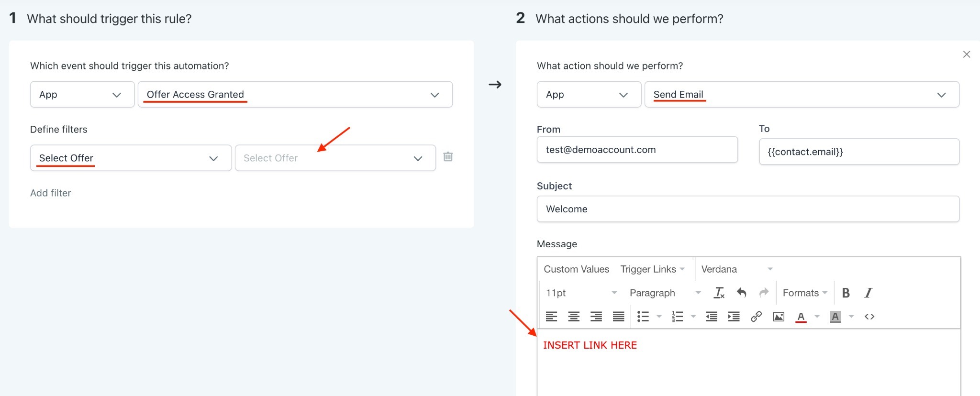Open the Formats menu
The height and width of the screenshot is (396, 980).
(x=805, y=293)
